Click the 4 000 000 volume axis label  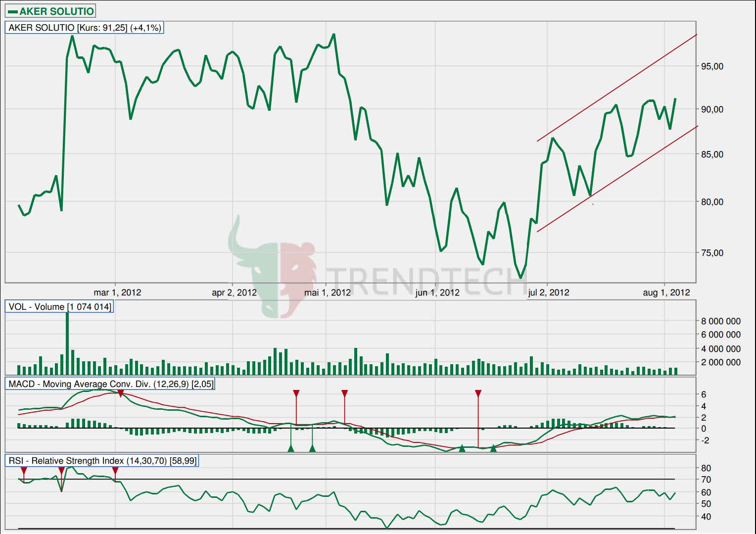(721, 349)
